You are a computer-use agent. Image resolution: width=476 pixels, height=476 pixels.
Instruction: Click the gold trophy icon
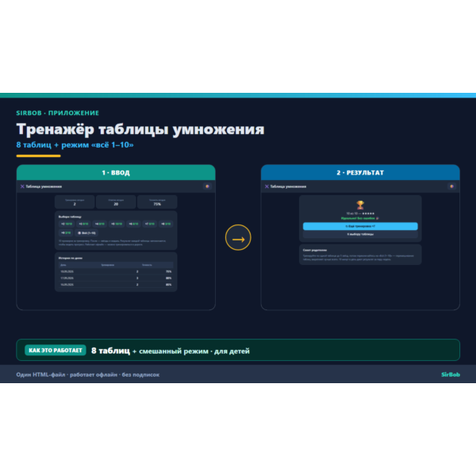pos(360,205)
